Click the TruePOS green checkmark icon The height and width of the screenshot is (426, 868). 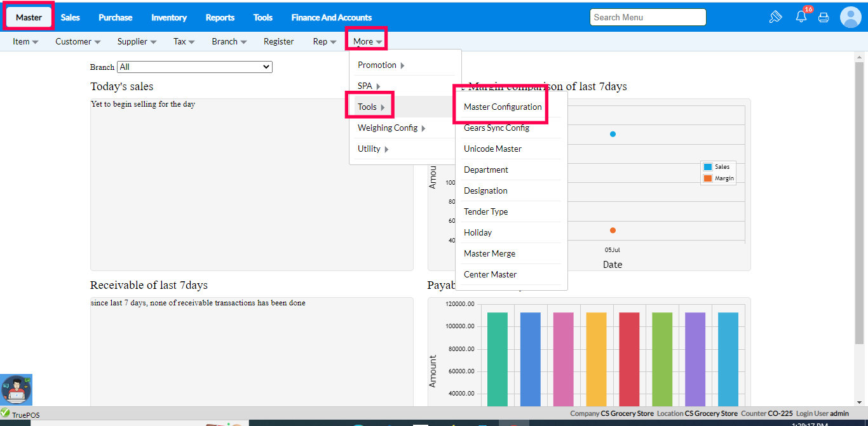[5, 413]
